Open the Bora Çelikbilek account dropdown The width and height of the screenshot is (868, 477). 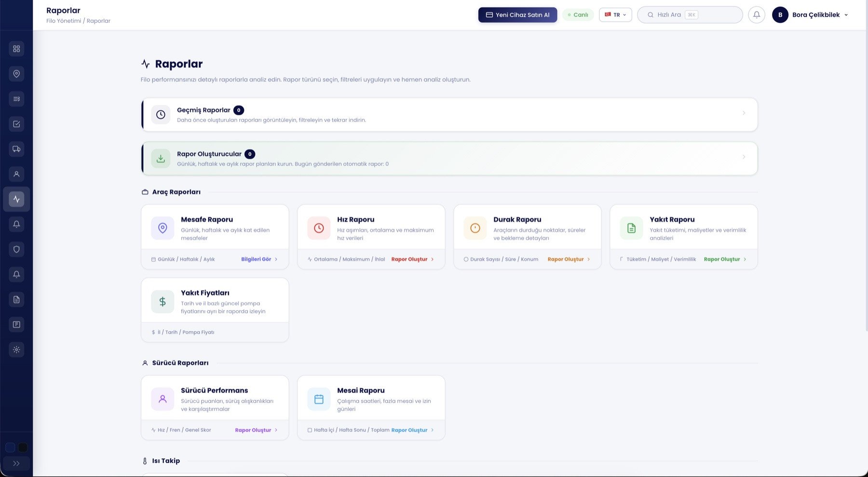[810, 15]
